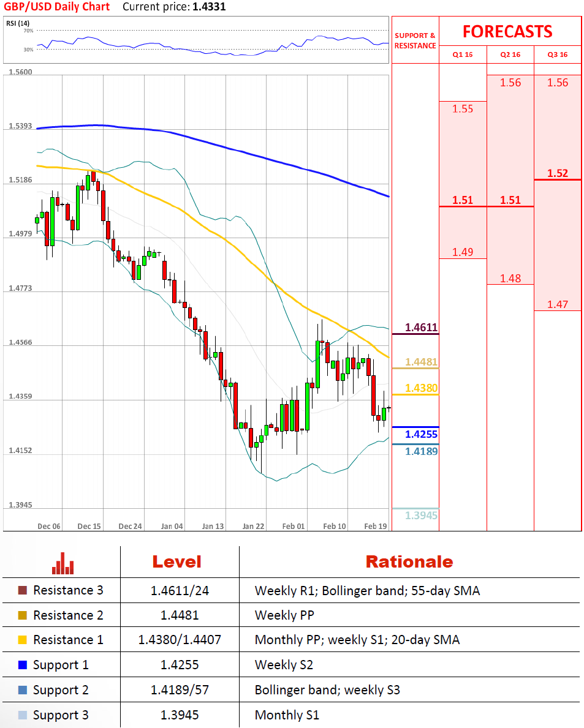Viewport: 584px width, 728px height.
Task: Click the rationale 'Weekly S2'
Action: point(284,665)
